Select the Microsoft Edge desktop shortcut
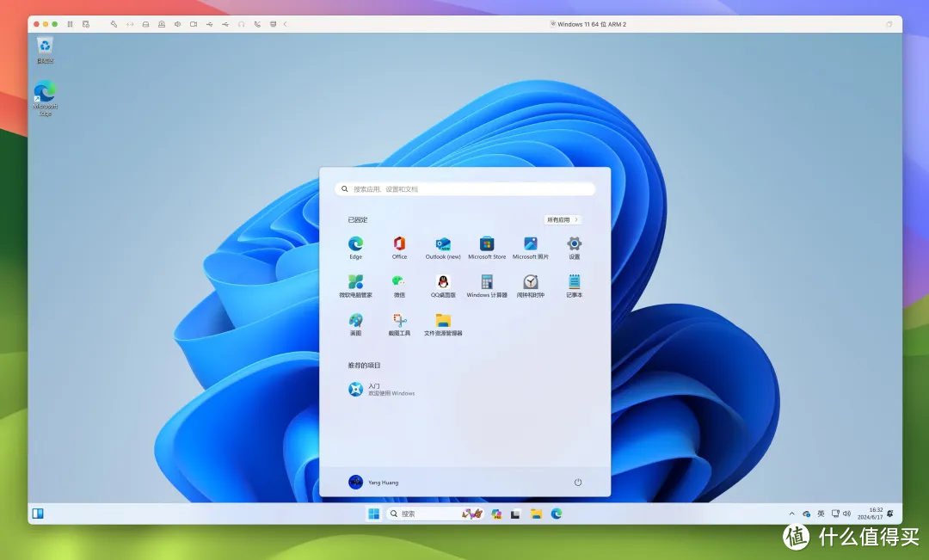This screenshot has width=929, height=560. 45,98
